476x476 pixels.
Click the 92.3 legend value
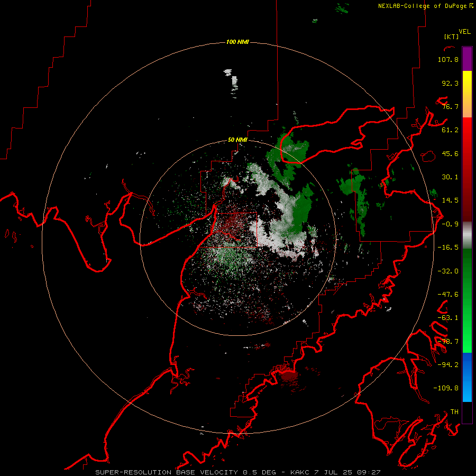pyautogui.click(x=450, y=83)
